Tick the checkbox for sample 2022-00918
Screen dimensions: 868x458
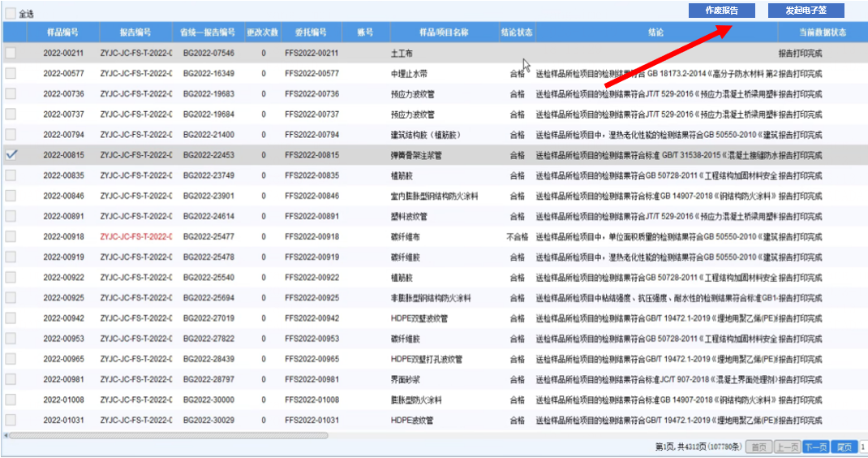pos(11,236)
